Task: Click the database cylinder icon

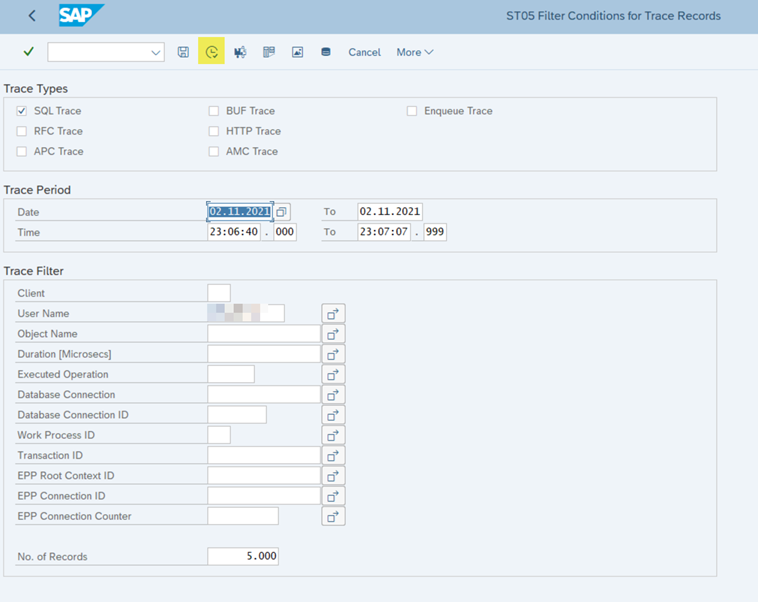Action: pyautogui.click(x=326, y=52)
